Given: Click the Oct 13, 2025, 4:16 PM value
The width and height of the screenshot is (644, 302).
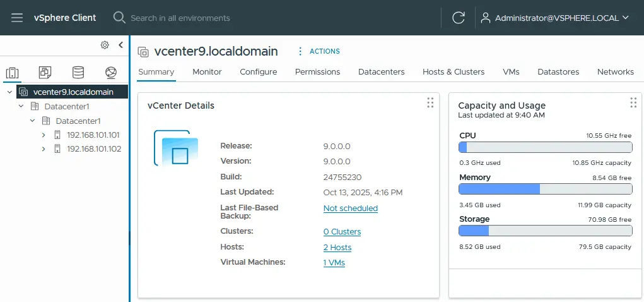Looking at the screenshot, I should coord(363,192).
